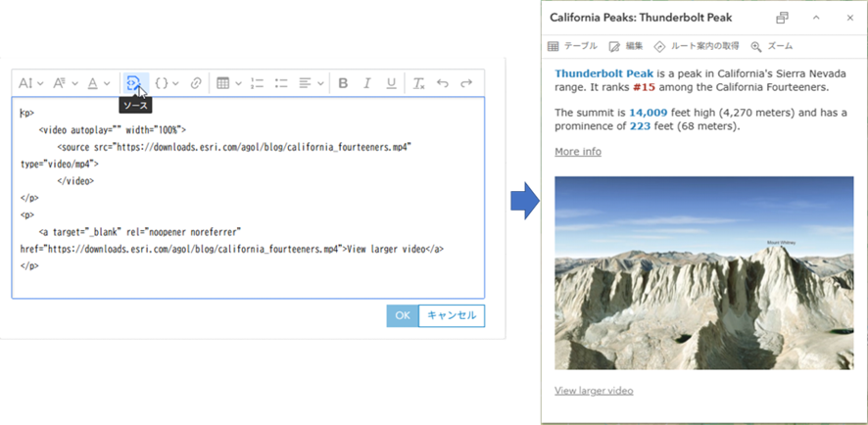Screen dimensions: 868x425
Task: Open the View larger video link
Action: pos(594,391)
